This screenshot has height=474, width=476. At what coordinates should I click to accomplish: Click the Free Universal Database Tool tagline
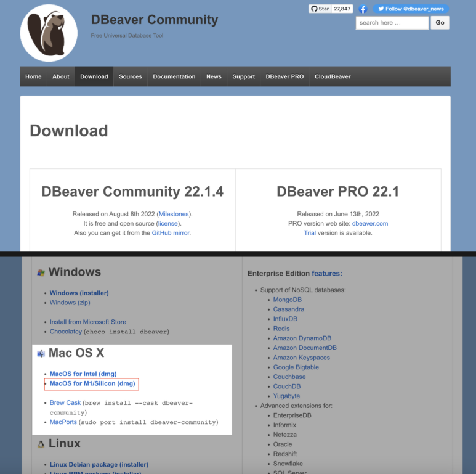click(x=127, y=36)
